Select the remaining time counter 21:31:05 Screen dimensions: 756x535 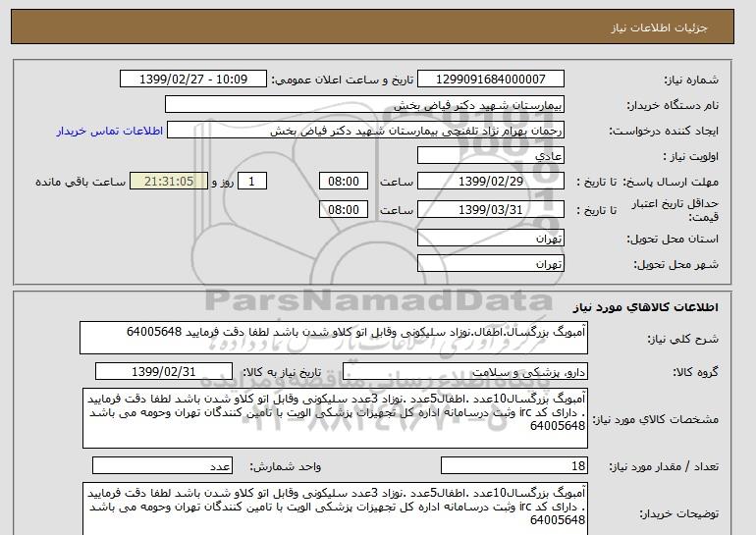[169, 182]
